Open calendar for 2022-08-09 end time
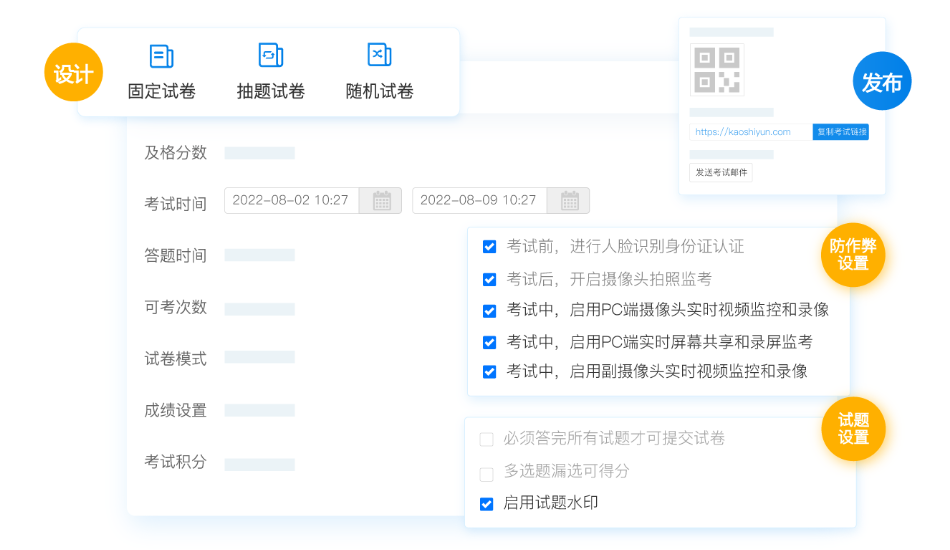950x550 pixels. pos(569,201)
